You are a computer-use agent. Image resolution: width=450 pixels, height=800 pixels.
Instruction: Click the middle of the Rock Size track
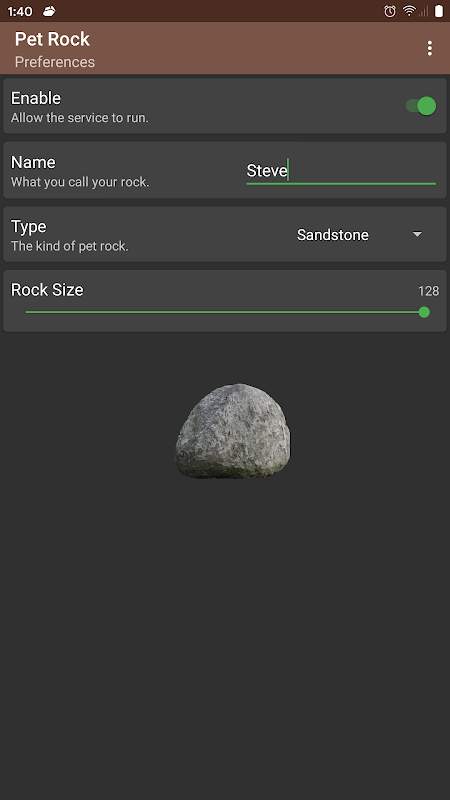(224, 312)
